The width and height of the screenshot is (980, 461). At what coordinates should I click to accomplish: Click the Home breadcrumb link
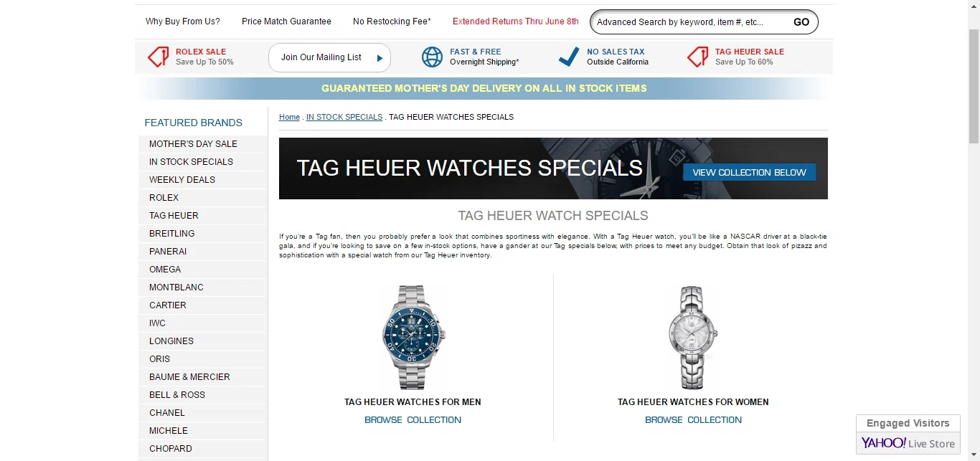point(289,117)
